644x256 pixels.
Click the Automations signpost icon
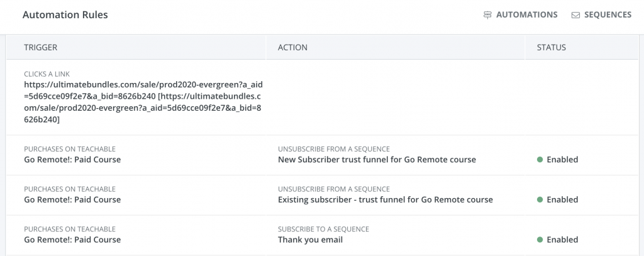tap(487, 15)
